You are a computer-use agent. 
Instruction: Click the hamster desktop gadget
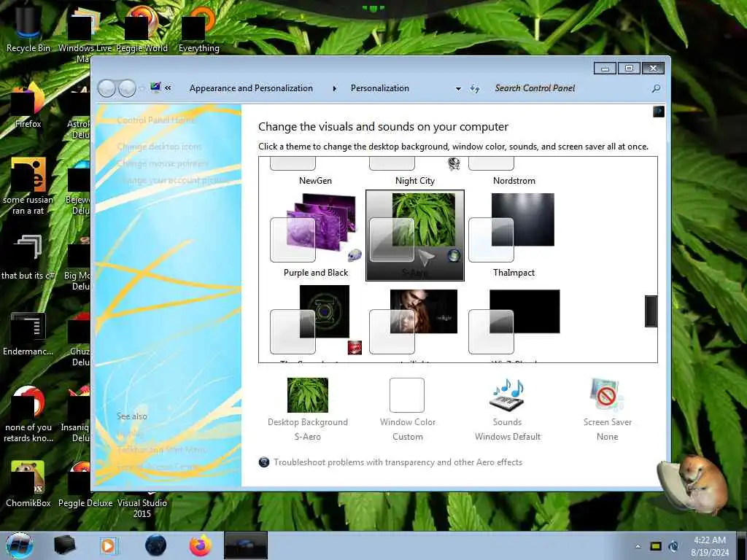[x=693, y=486]
